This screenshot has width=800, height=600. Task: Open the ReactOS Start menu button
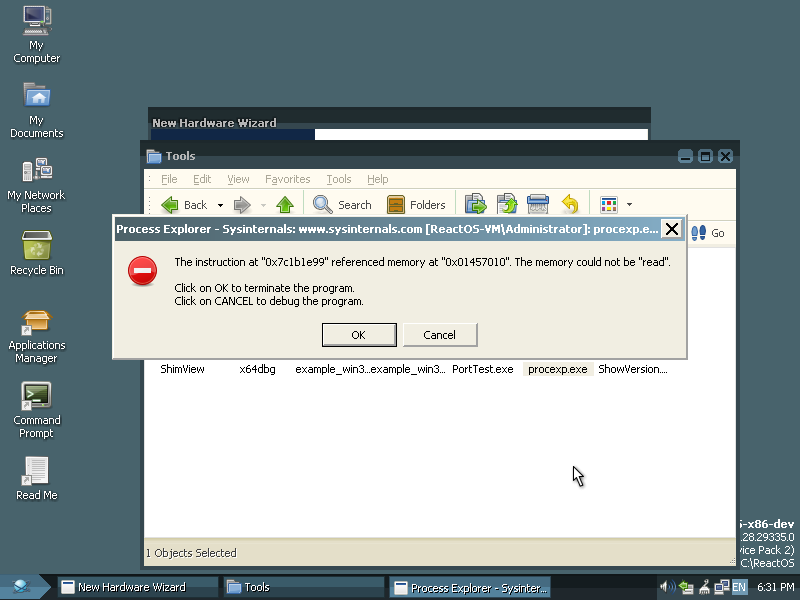(22, 587)
